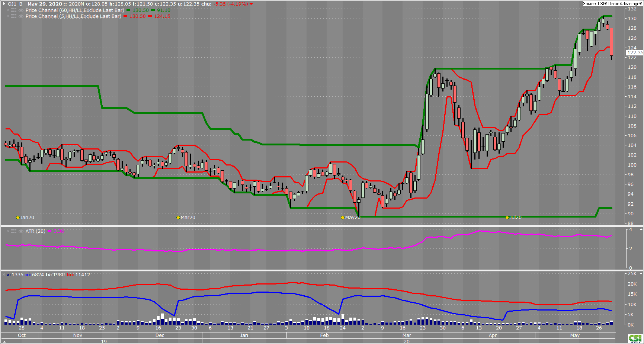Screen dimensions: 644x344
Task: Remove the ATR (20) indicator
Action: click(7, 231)
